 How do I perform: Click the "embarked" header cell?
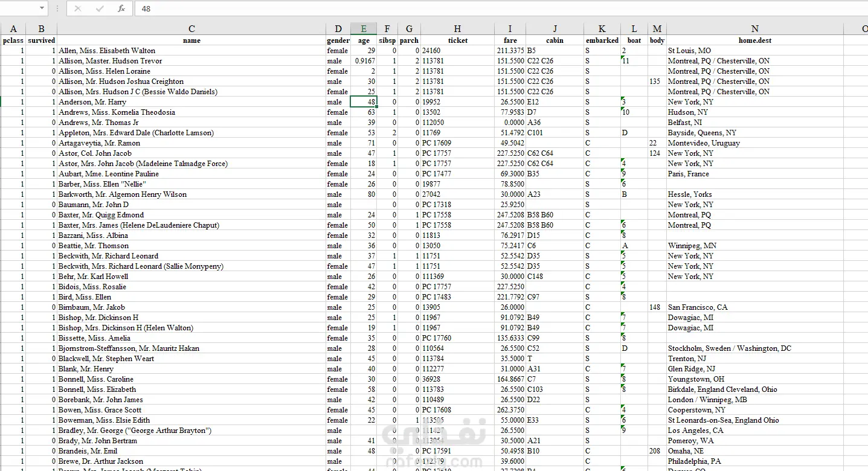click(602, 40)
